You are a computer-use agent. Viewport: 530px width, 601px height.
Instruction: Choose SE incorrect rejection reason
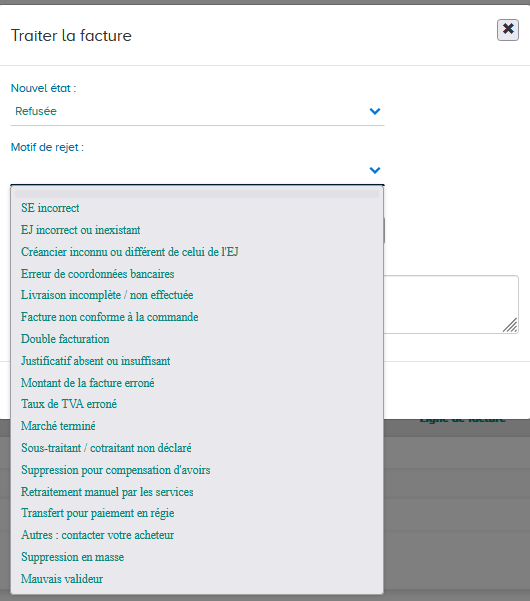pos(197,208)
